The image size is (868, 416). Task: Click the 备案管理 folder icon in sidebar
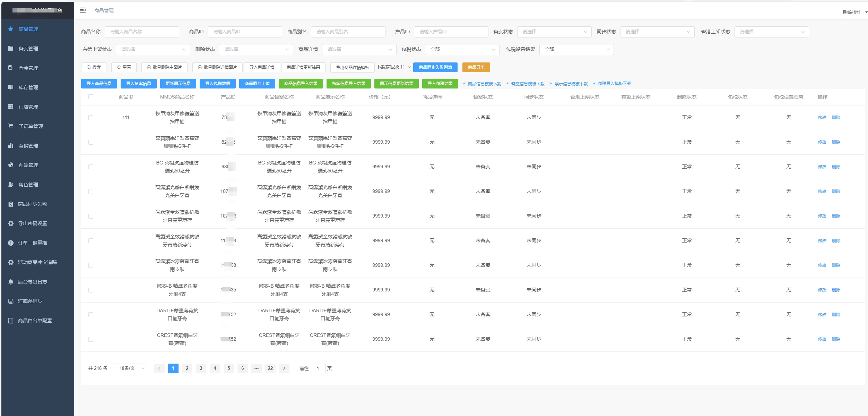(11, 48)
